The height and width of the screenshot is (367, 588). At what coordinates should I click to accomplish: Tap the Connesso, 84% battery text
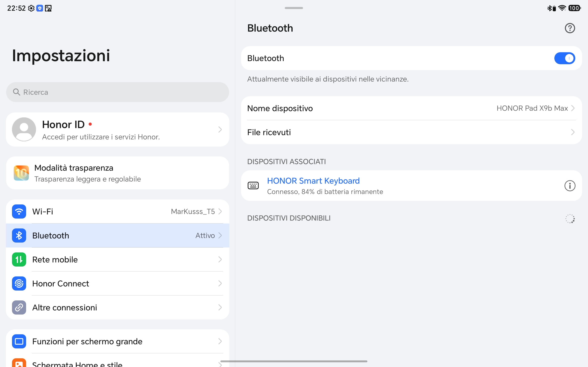coord(325,192)
